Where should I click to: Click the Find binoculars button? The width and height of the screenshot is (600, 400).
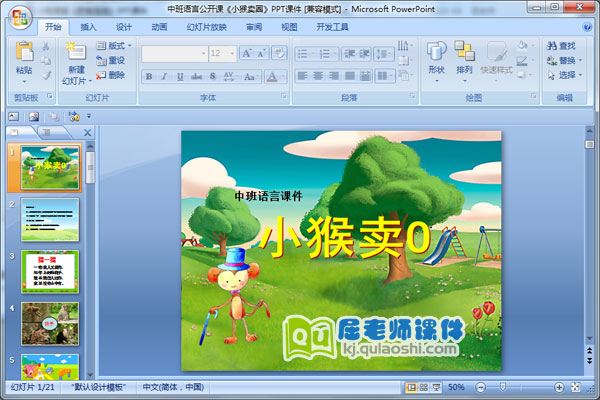561,46
